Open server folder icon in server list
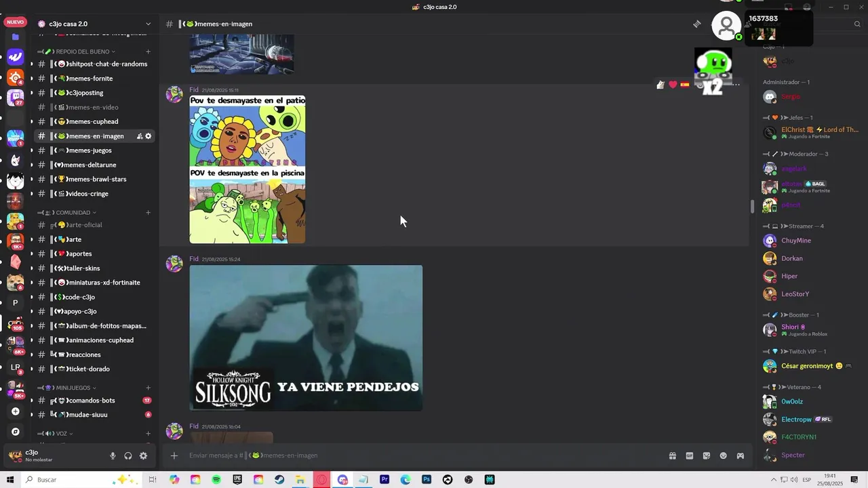 tap(15, 37)
